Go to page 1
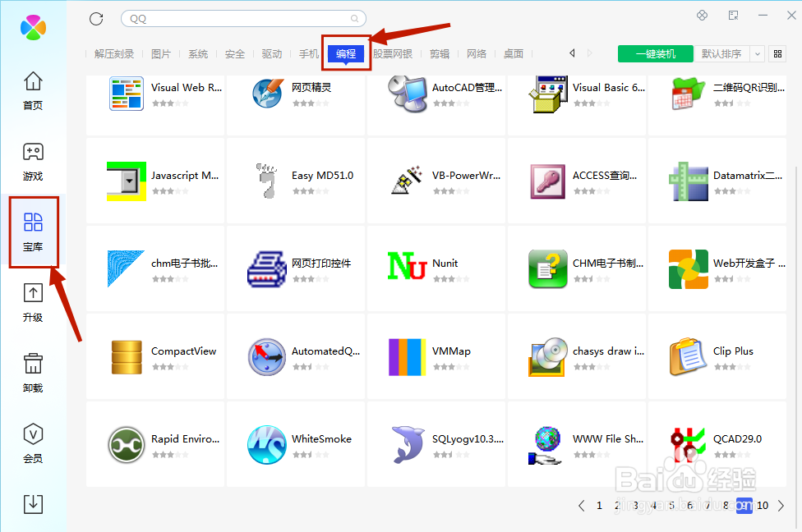This screenshot has width=802, height=532. (599, 506)
